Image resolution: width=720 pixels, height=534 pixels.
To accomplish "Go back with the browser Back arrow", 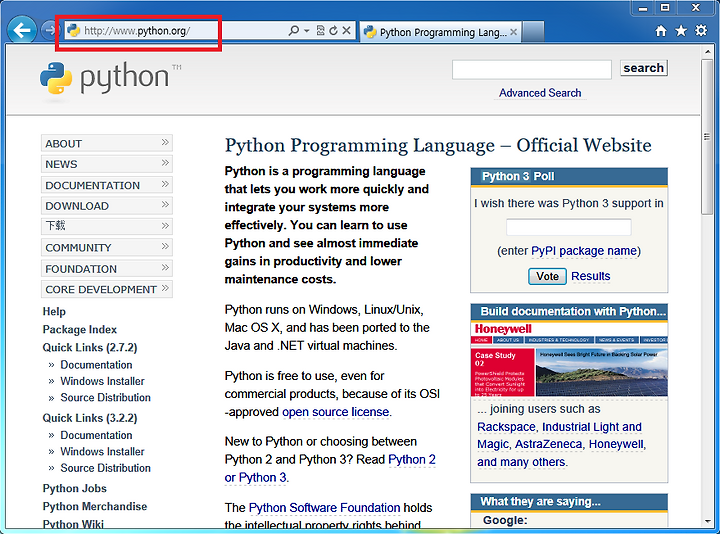I will coord(22,30).
